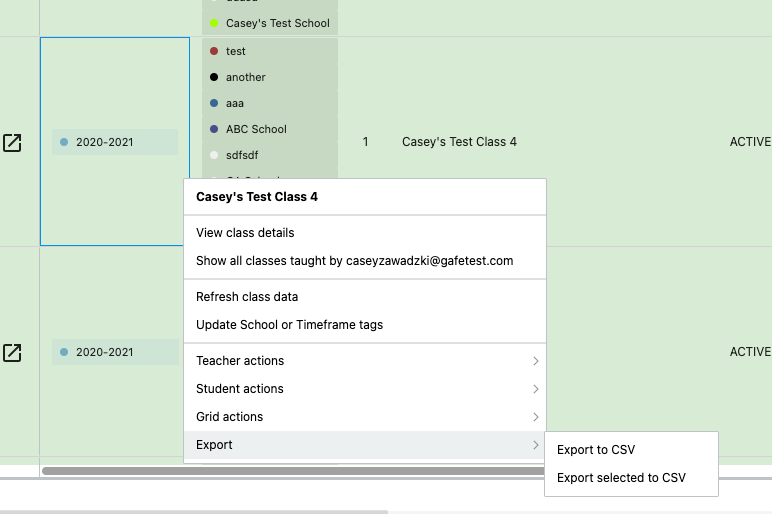
Task: Click the red color dot beside 'test' tag
Action: 214,51
